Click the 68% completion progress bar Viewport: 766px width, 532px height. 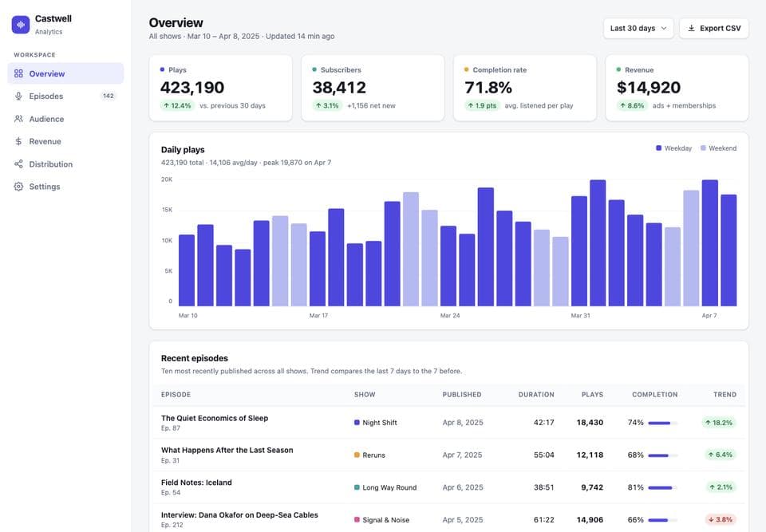(x=663, y=455)
